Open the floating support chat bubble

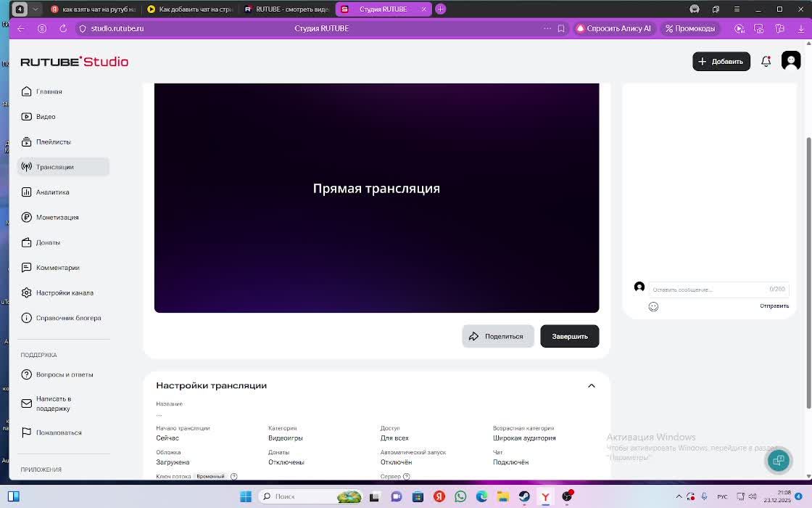[x=778, y=460]
